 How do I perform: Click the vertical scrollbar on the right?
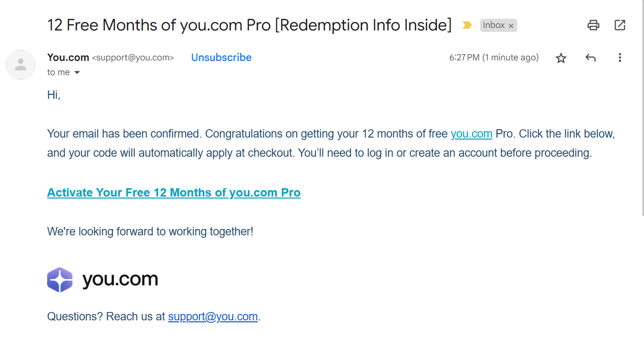642,108
